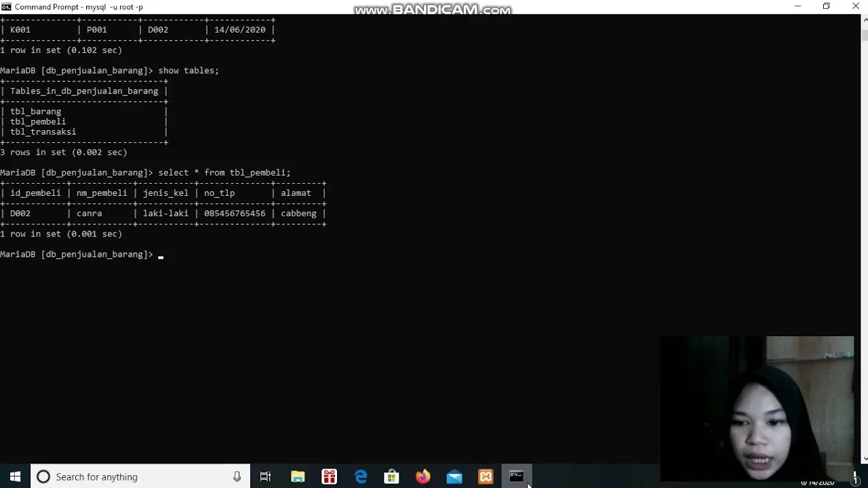Minimize the Command Prompt window
868x488 pixels.
point(797,6)
